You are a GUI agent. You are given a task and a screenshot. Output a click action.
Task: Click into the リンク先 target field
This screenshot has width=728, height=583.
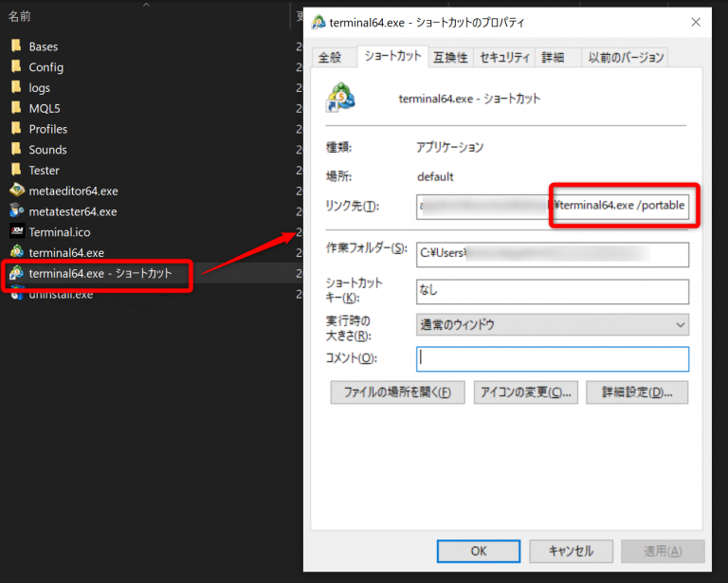pos(552,206)
